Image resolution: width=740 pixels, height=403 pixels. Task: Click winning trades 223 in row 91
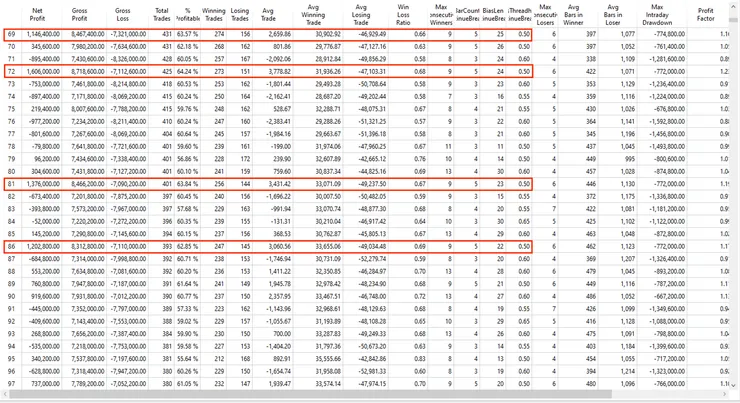219,309
